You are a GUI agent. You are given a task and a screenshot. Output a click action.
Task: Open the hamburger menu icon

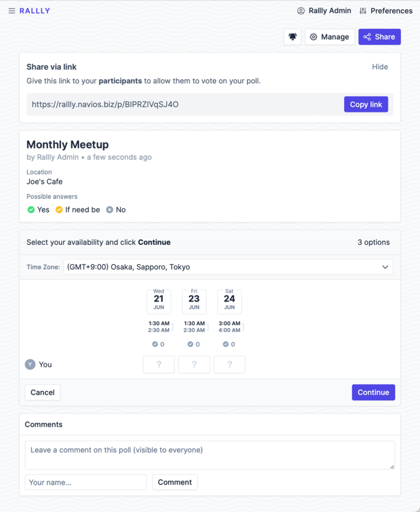(12, 11)
